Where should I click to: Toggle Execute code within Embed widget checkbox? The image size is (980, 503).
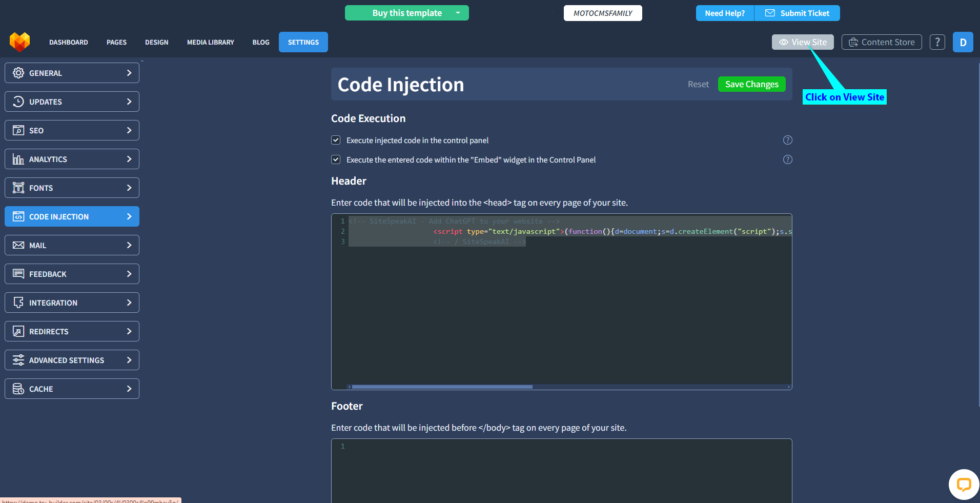click(x=336, y=159)
